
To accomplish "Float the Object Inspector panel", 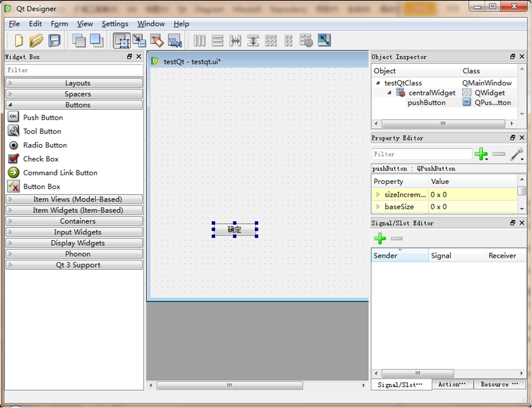I will [x=512, y=56].
